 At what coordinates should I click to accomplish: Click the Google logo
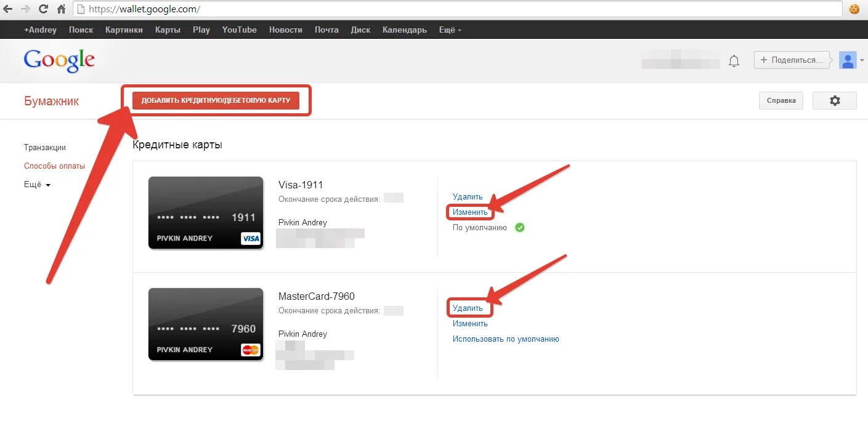click(x=59, y=60)
